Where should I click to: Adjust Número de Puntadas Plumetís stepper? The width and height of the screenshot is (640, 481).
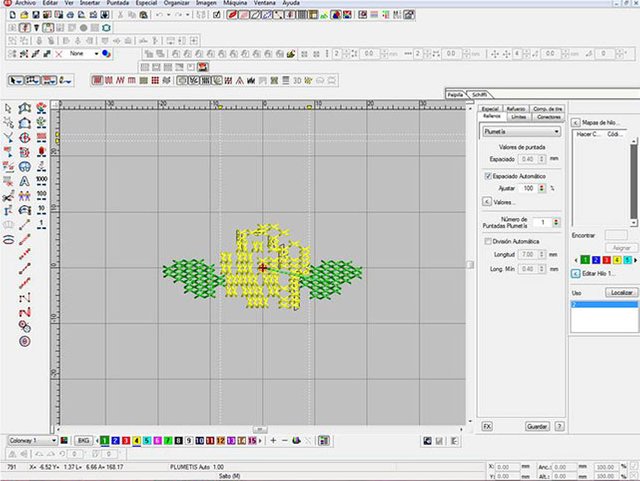coord(556,223)
